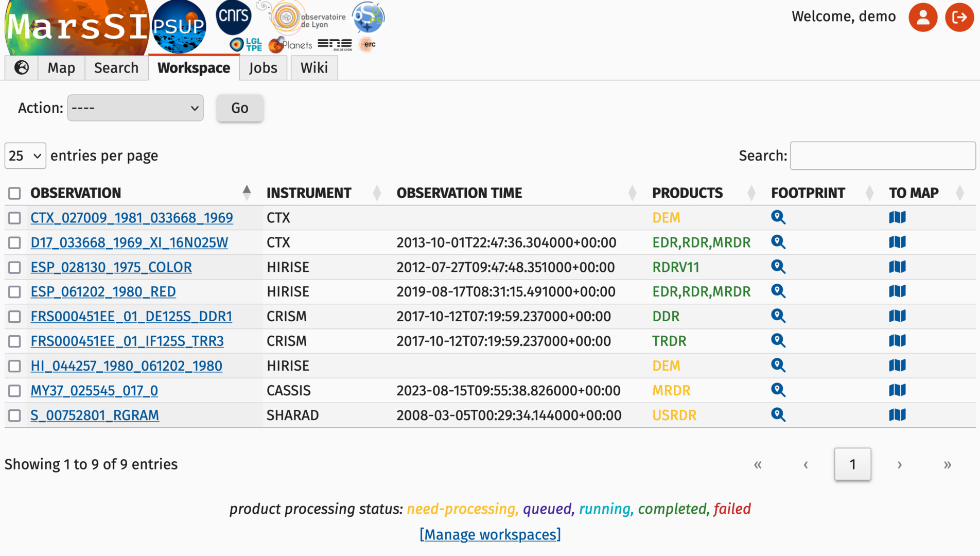980x556 pixels.
Task: Add D17_033668_1969_XI_16N025W to map
Action: pos(897,242)
